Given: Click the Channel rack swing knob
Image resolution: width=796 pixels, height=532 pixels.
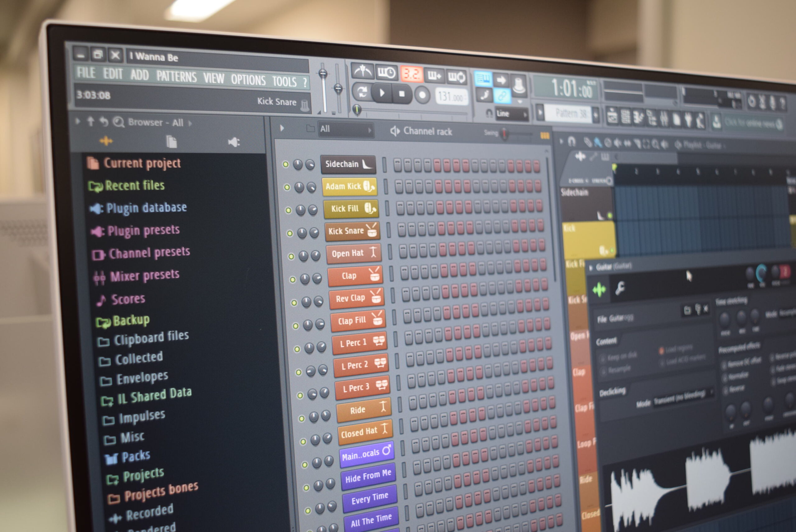Looking at the screenshot, I should (x=505, y=134).
